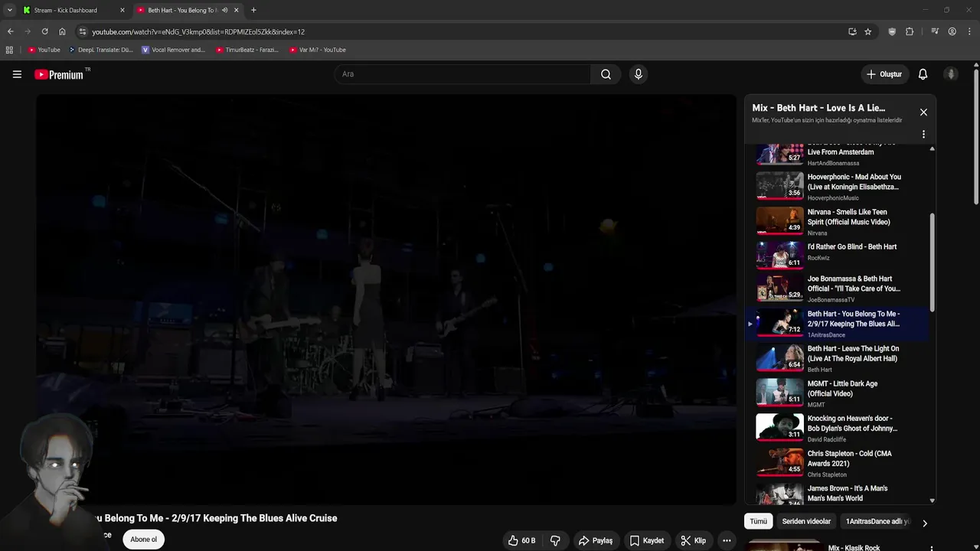Reload the page
Screen dimensions: 980x551
44,31
